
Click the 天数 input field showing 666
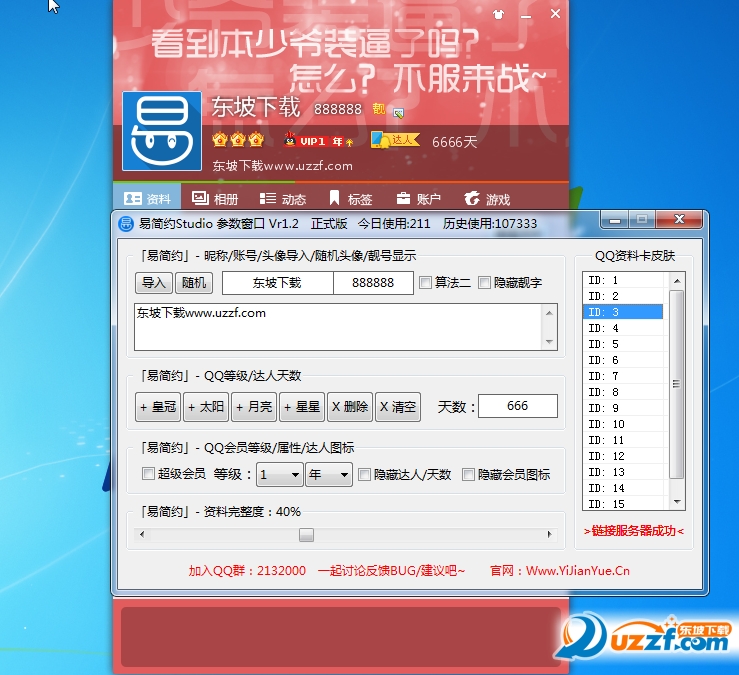[x=518, y=406]
